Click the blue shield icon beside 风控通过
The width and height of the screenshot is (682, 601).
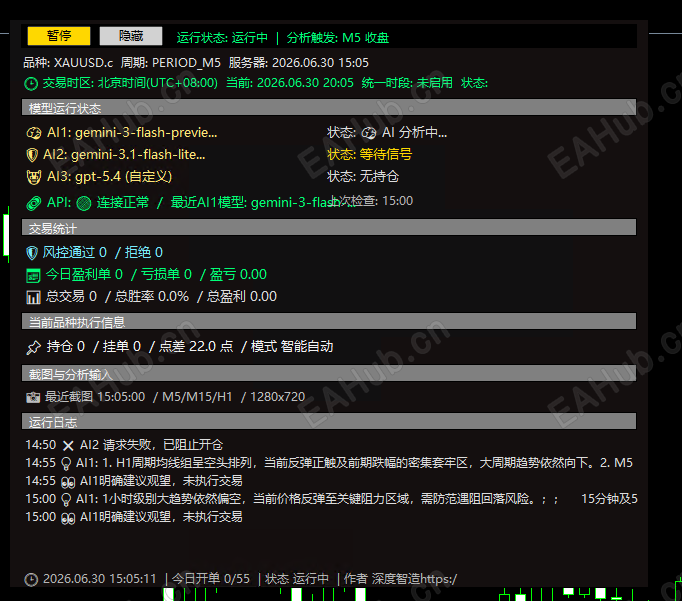tap(32, 253)
